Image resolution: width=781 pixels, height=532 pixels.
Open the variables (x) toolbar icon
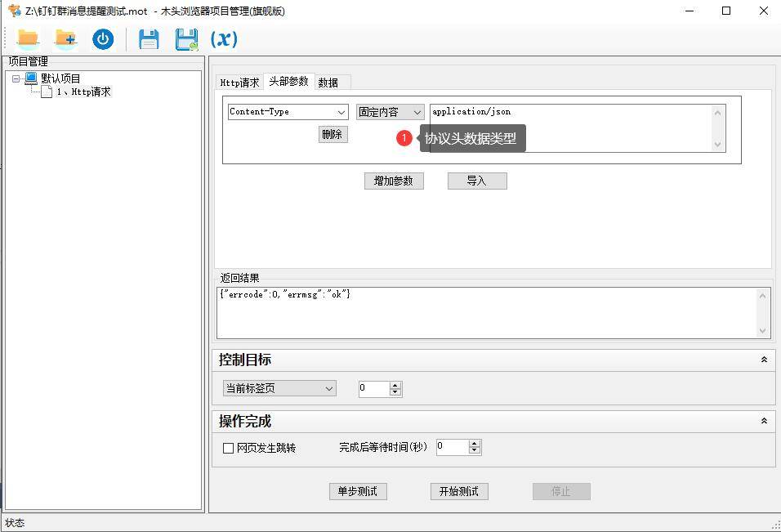click(x=224, y=39)
